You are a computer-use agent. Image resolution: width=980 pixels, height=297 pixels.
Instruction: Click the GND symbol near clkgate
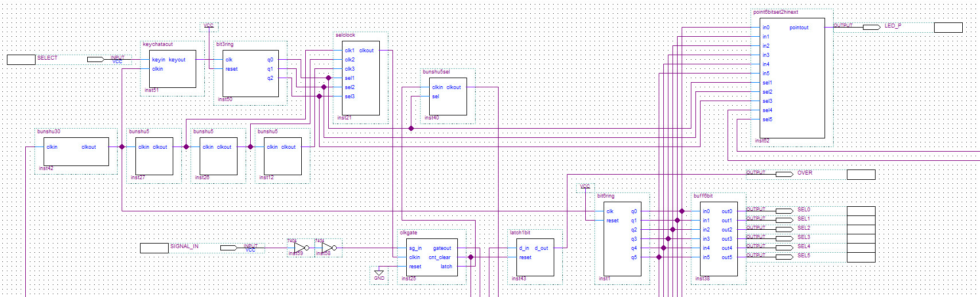click(379, 273)
